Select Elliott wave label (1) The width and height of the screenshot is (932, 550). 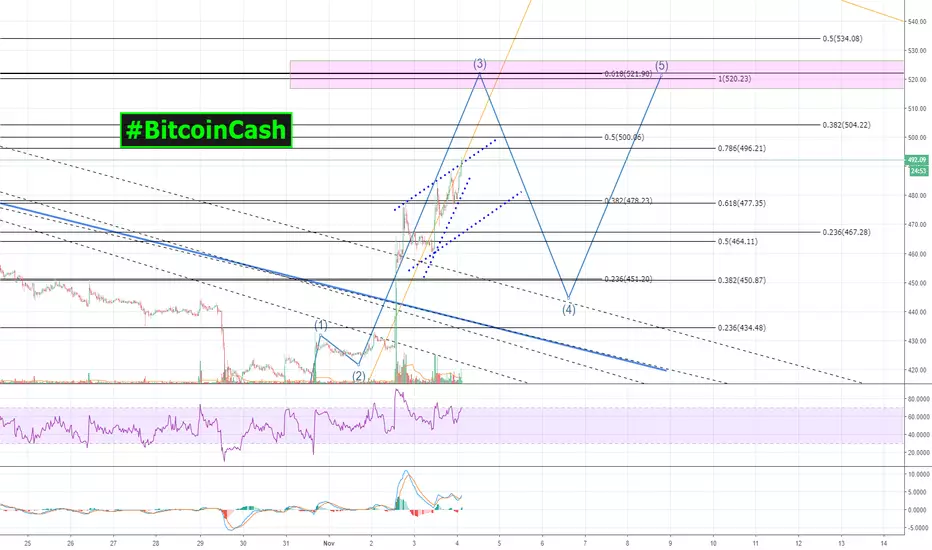pos(321,325)
